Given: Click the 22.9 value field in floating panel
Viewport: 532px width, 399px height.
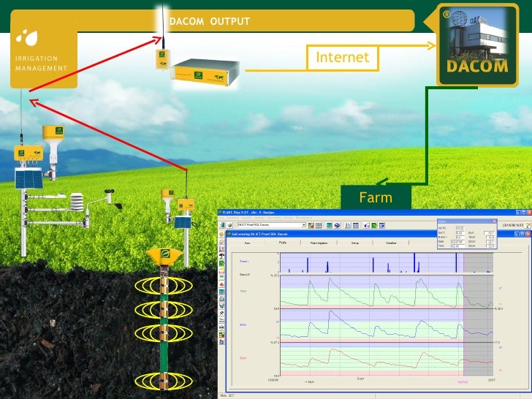Looking at the screenshot, I should pos(490,246).
